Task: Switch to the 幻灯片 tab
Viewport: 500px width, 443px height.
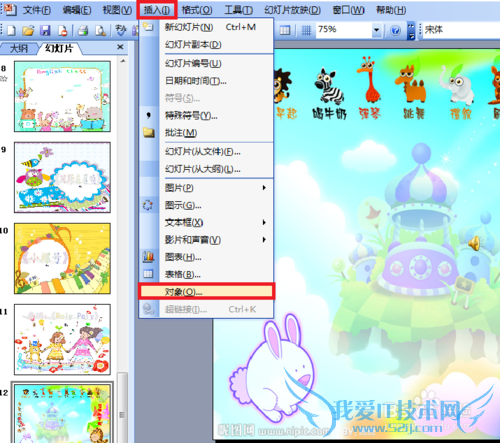Action: tap(59, 48)
